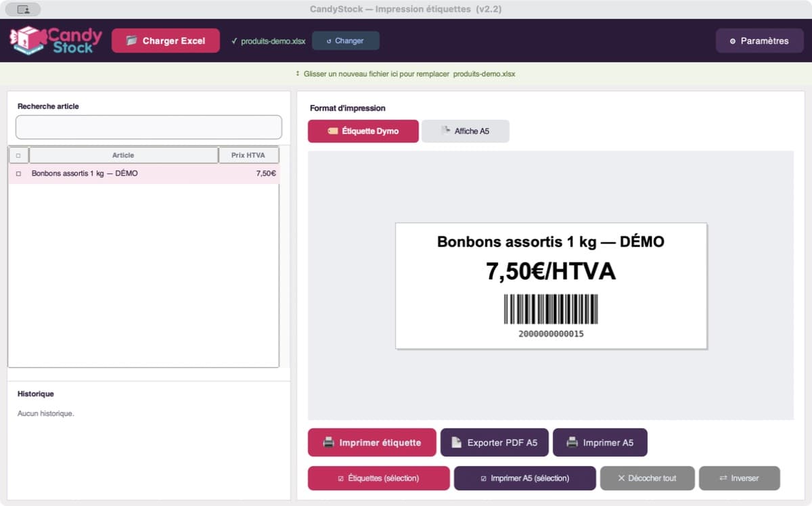Click the label icon in Étiquette Dymo tab
Screen dimensions: 812x506
click(x=333, y=131)
